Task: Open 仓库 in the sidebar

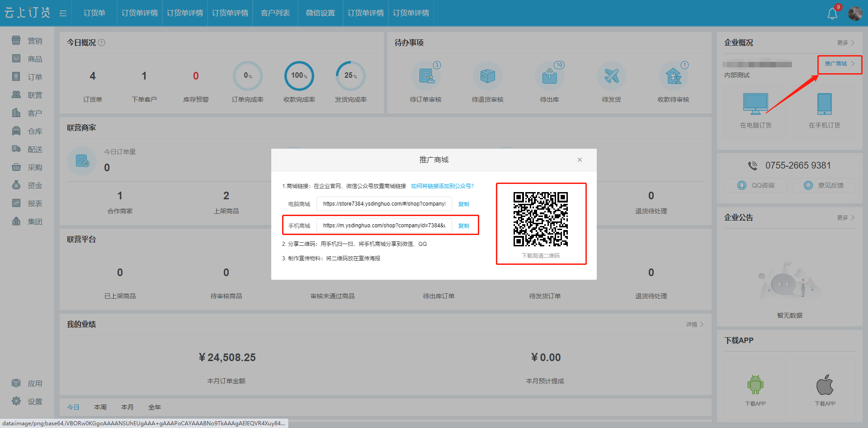Action: pos(27,131)
